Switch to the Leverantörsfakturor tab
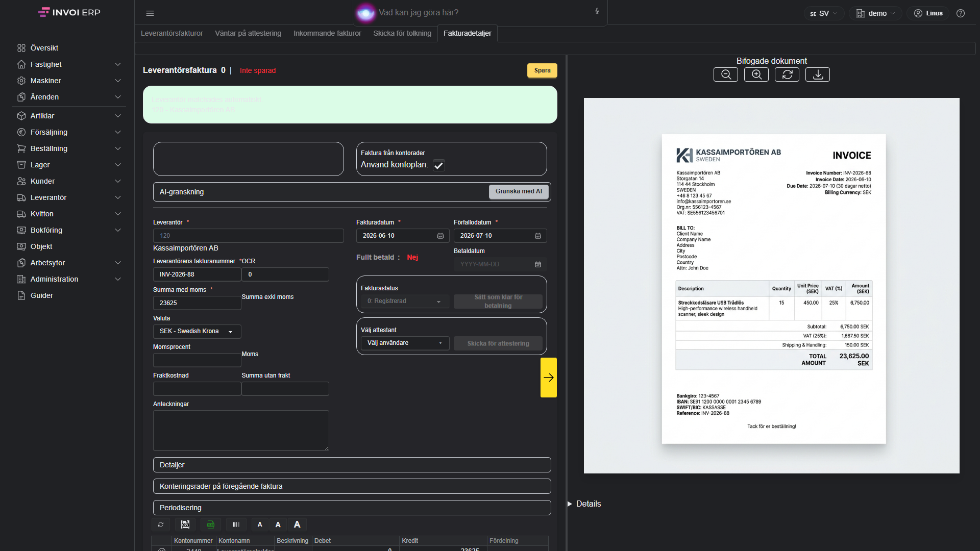This screenshot has width=980, height=551. pos(171,33)
